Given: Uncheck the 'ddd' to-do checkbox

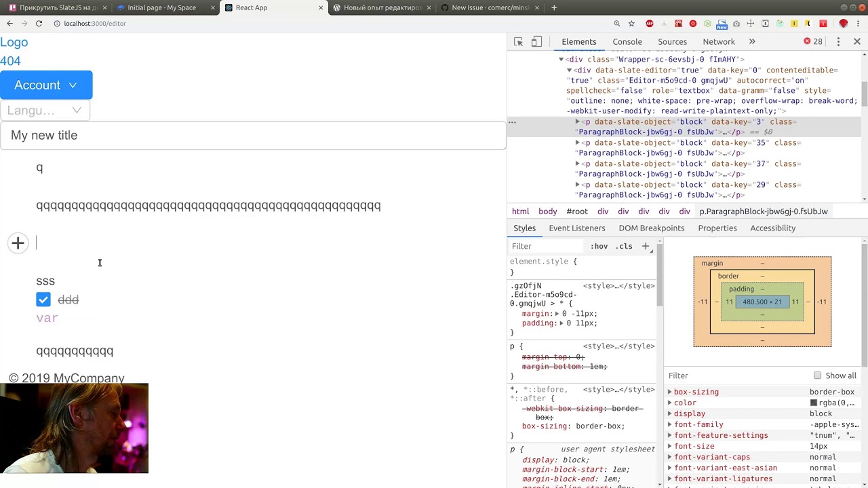Looking at the screenshot, I should click(43, 300).
